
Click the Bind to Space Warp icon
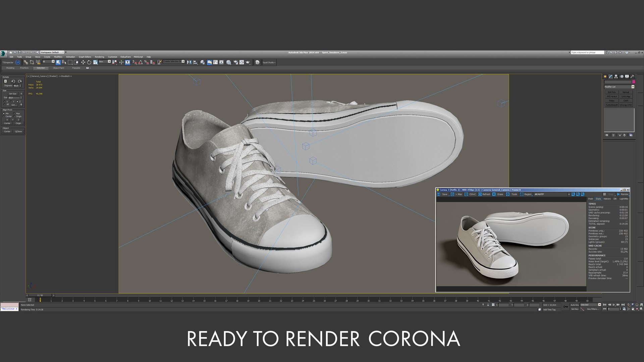[38, 62]
